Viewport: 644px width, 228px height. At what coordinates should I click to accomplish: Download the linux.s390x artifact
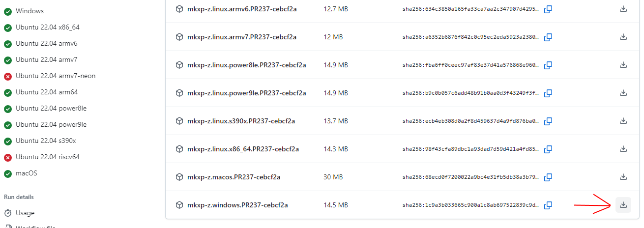tap(623, 121)
